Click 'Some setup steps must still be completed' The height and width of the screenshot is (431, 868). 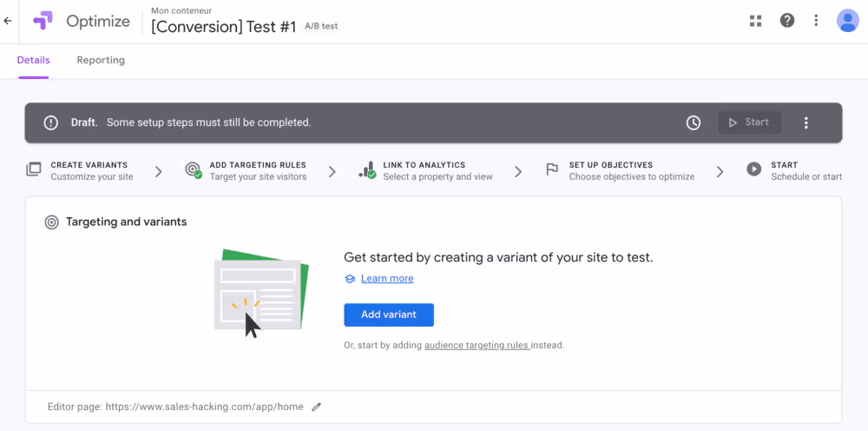point(208,123)
